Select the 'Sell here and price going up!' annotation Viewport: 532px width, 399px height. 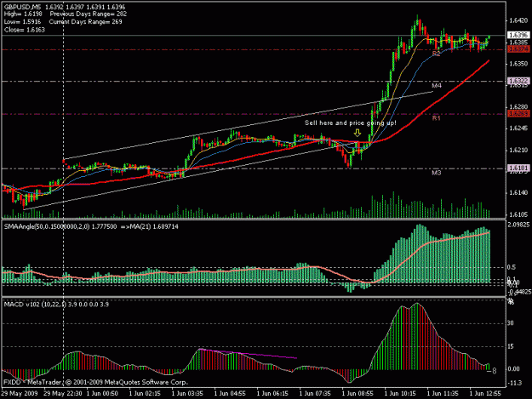click(x=350, y=123)
